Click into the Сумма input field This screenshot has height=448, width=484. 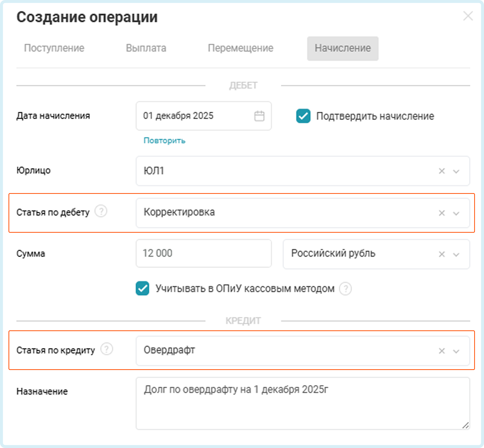[x=204, y=254]
